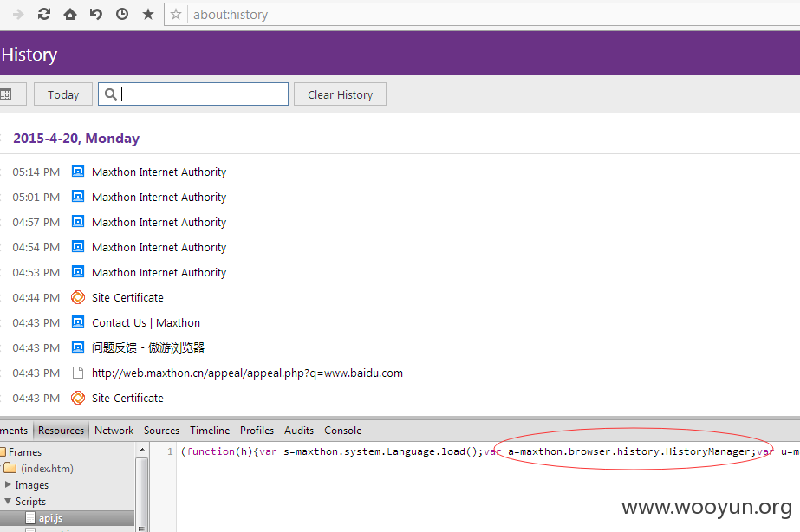Open the 05:14 PM Maxthon Internet Authority entry
Image resolution: width=800 pixels, height=532 pixels.
coord(159,172)
